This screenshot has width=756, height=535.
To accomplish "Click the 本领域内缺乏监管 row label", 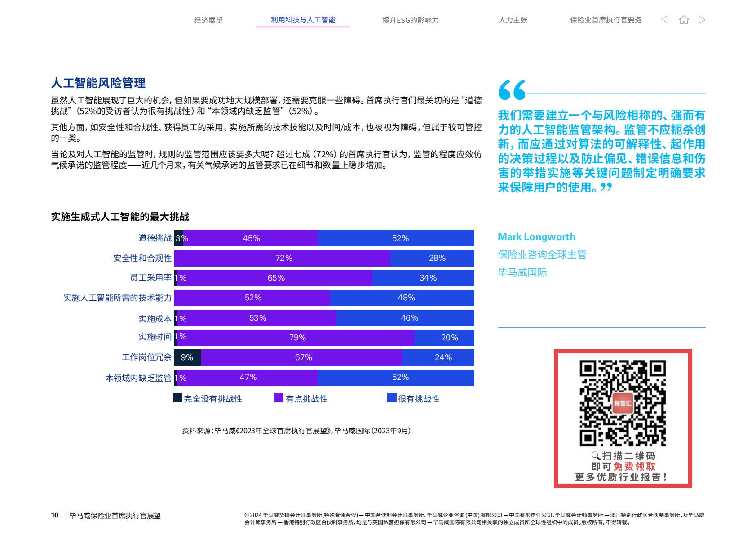I will [138, 378].
